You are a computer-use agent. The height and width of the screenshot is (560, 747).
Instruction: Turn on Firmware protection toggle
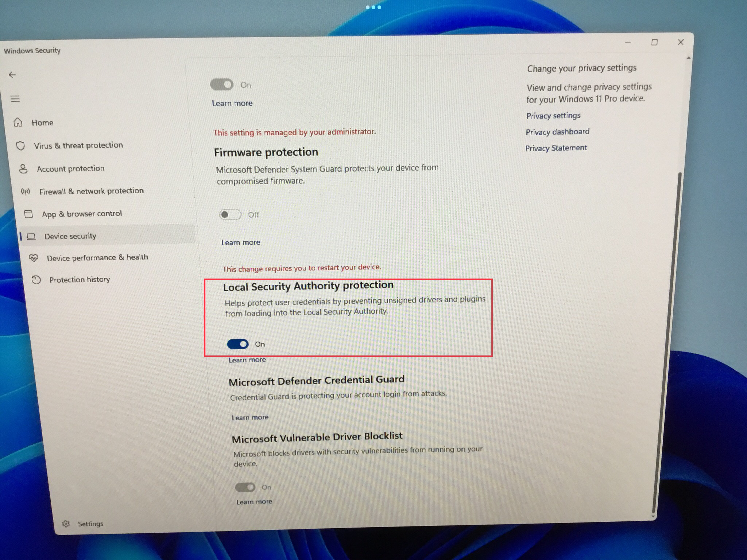(x=230, y=215)
